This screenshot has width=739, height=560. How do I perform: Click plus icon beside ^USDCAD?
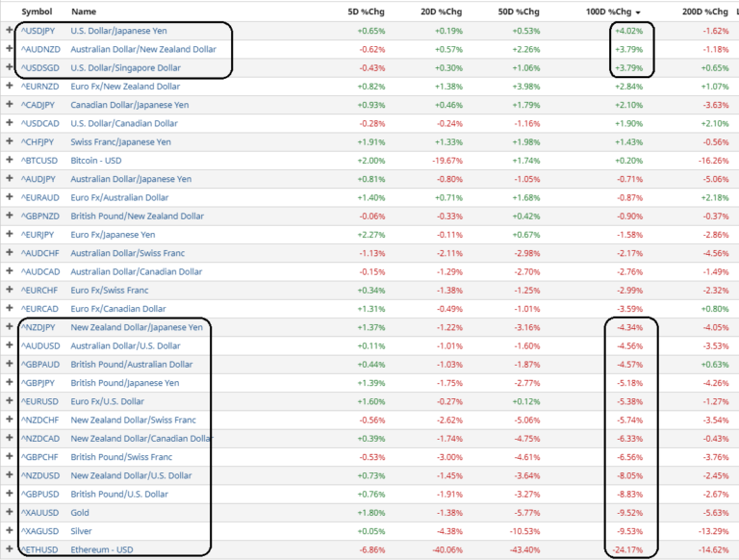click(10, 123)
